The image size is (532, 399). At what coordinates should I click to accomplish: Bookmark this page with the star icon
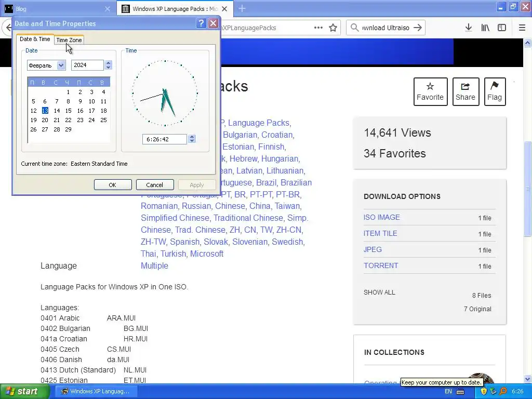333,28
